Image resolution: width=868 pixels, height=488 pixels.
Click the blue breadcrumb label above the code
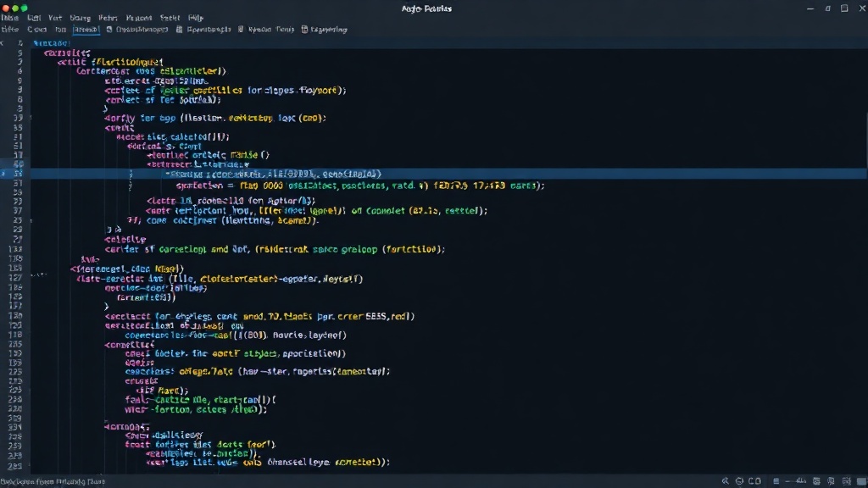coord(51,42)
